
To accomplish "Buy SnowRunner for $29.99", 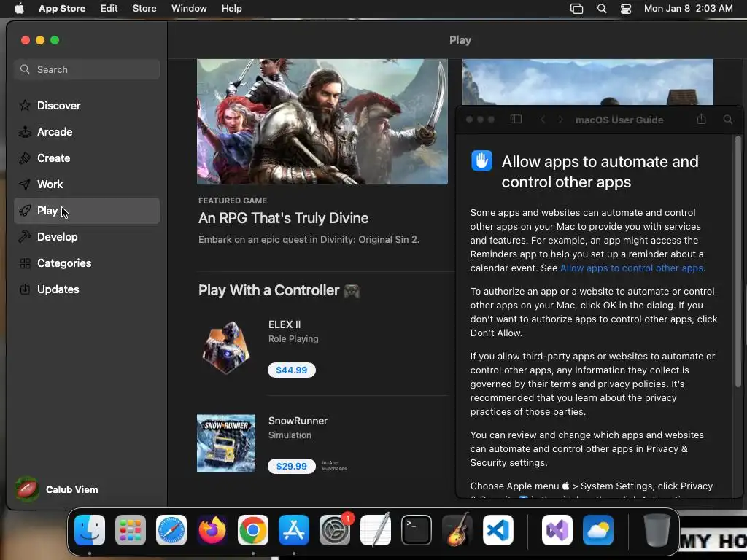I will 292,466.
